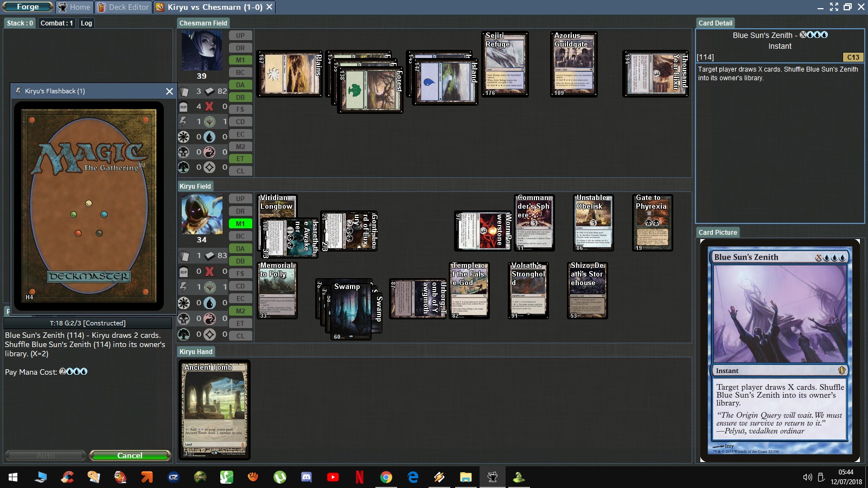Switch to the Deck Editor tab
Screen dimensions: 868x488
click(123, 7)
